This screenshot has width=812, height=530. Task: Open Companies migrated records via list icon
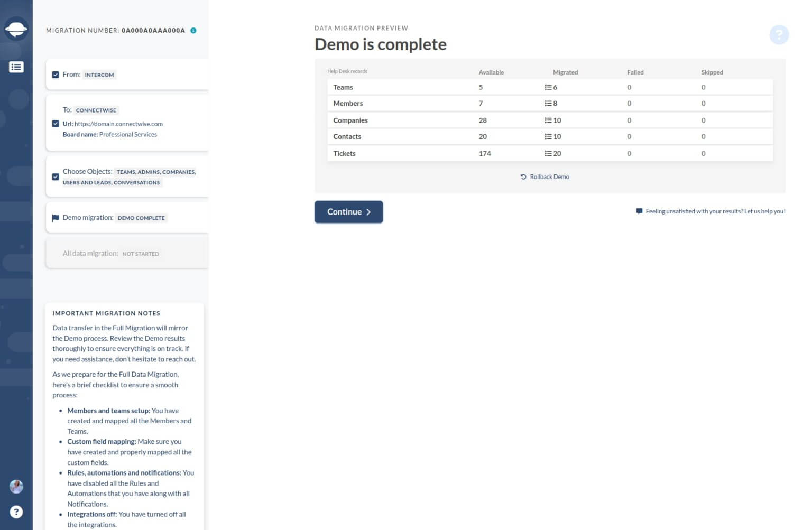(x=549, y=120)
